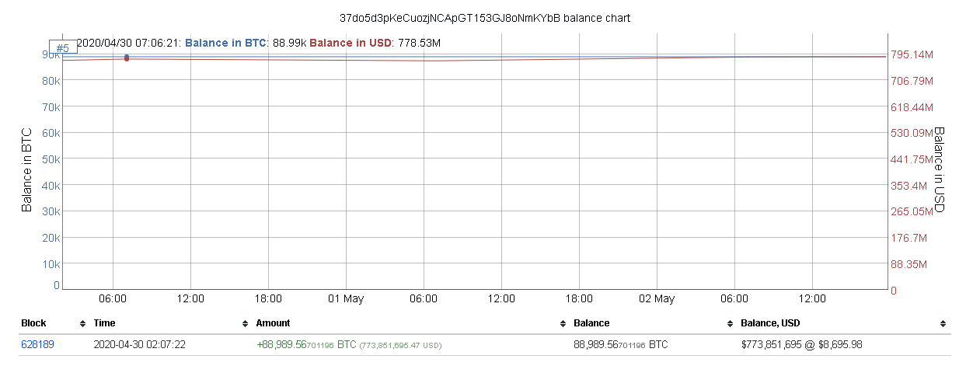Click the 795.14M USD axis tick
The width and height of the screenshot is (980, 366).
(x=912, y=54)
